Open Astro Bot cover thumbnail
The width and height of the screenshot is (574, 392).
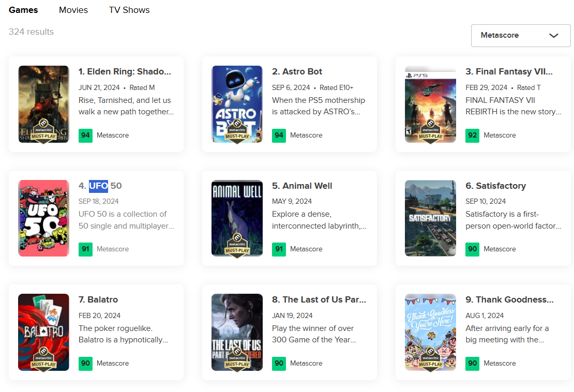(237, 104)
